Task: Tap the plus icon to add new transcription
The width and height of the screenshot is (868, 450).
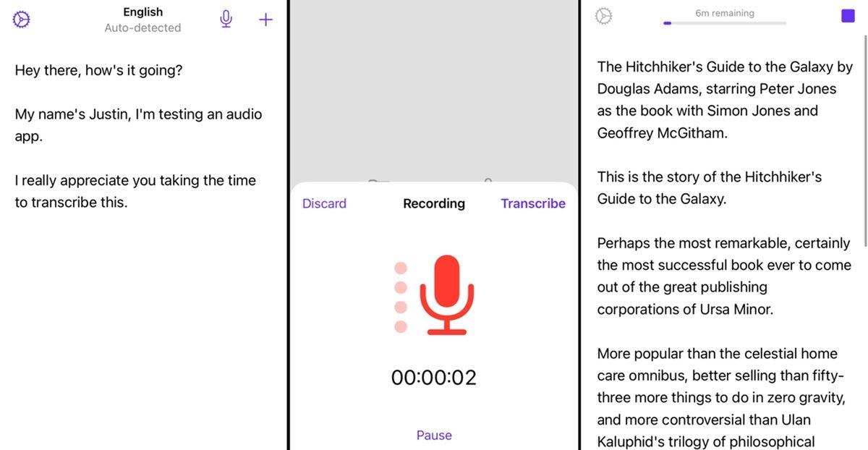Action: pyautogui.click(x=265, y=20)
